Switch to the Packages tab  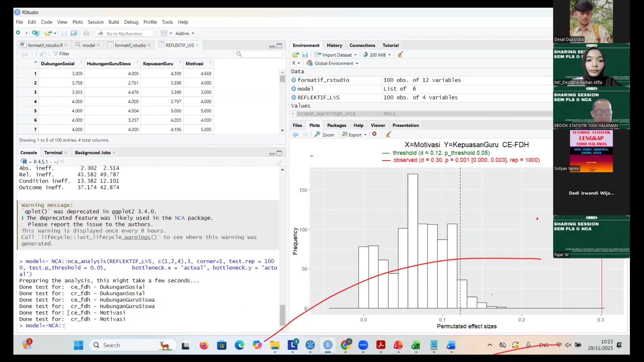click(336, 126)
